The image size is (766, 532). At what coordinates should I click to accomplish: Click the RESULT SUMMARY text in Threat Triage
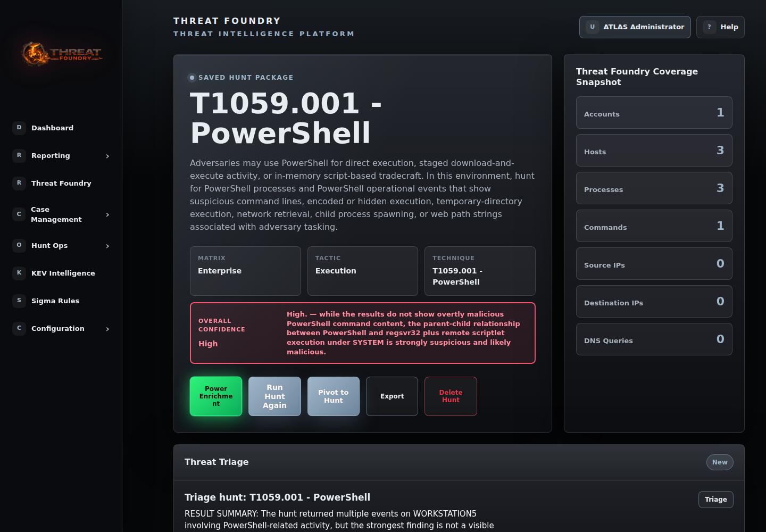pyautogui.click(x=339, y=520)
